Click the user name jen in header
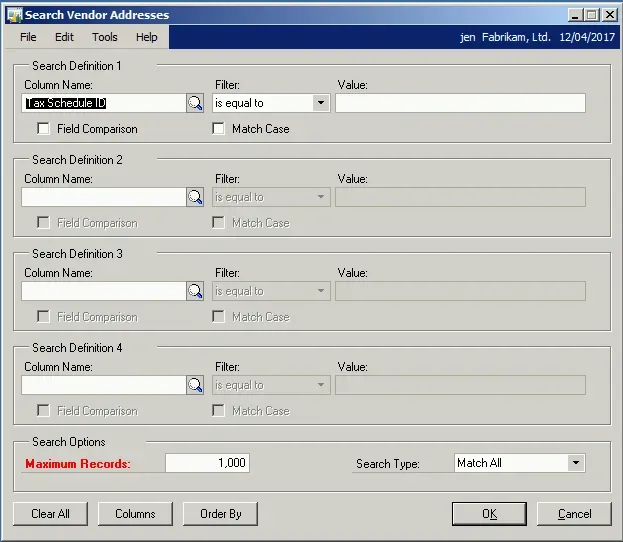 pyautogui.click(x=468, y=37)
